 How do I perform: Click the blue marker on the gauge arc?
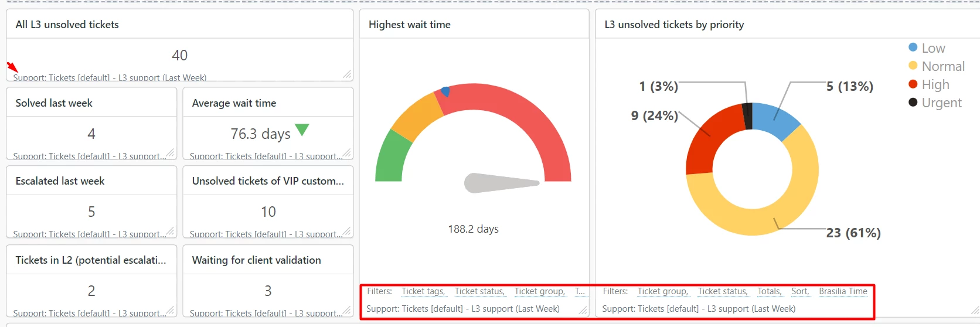point(445,91)
